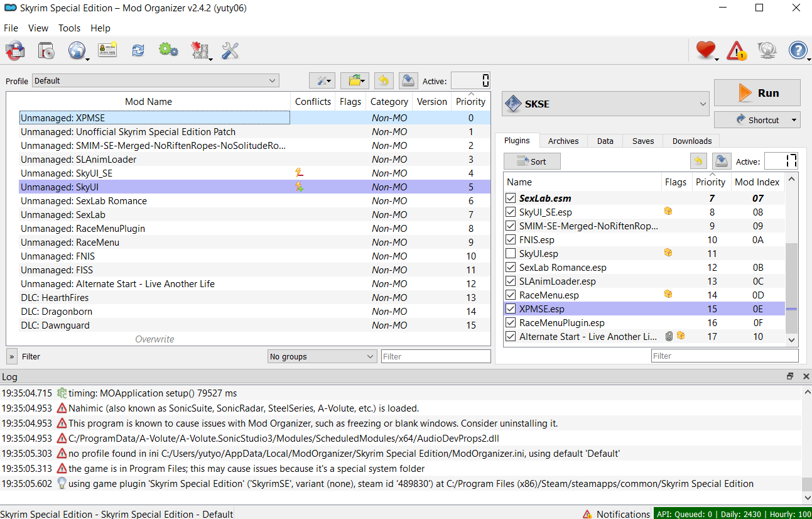This screenshot has height=519, width=812.
Task: Switch to the Data tab
Action: click(x=605, y=141)
